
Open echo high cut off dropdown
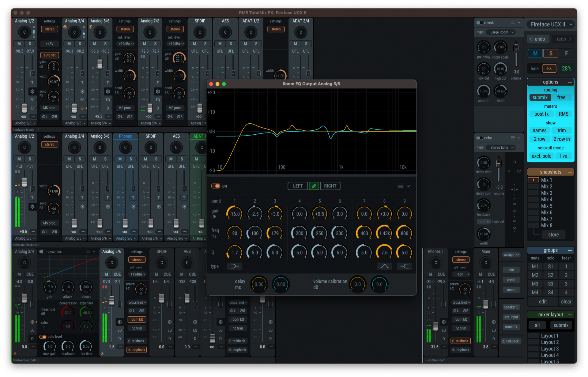tap(484, 222)
